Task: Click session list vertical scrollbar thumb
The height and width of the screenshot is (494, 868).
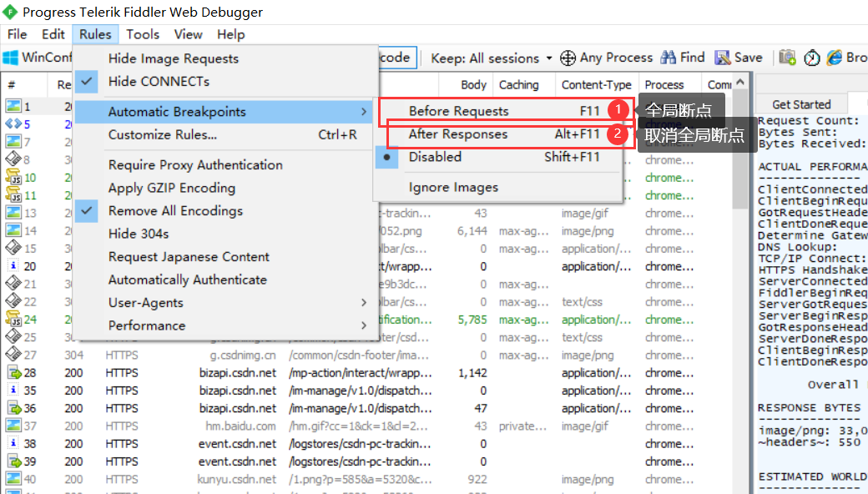Action: tap(740, 149)
